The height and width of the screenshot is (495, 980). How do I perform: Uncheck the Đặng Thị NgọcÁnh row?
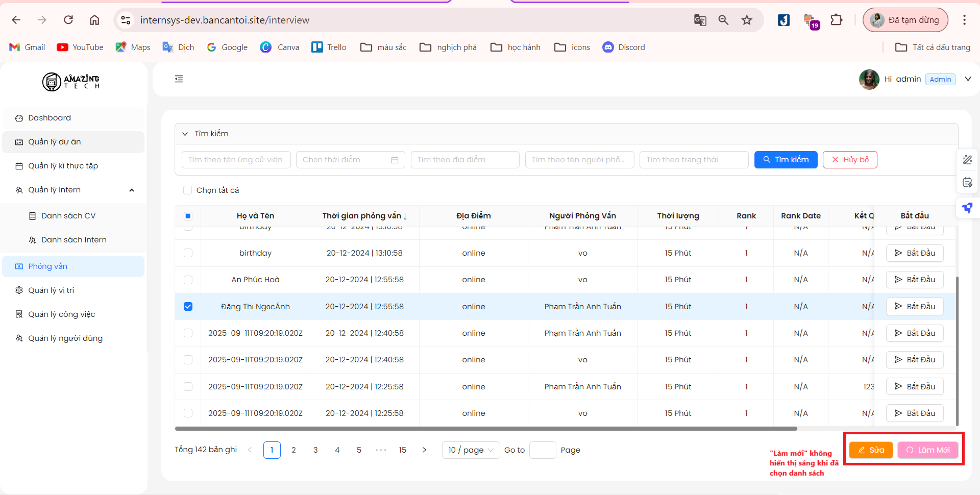(188, 307)
